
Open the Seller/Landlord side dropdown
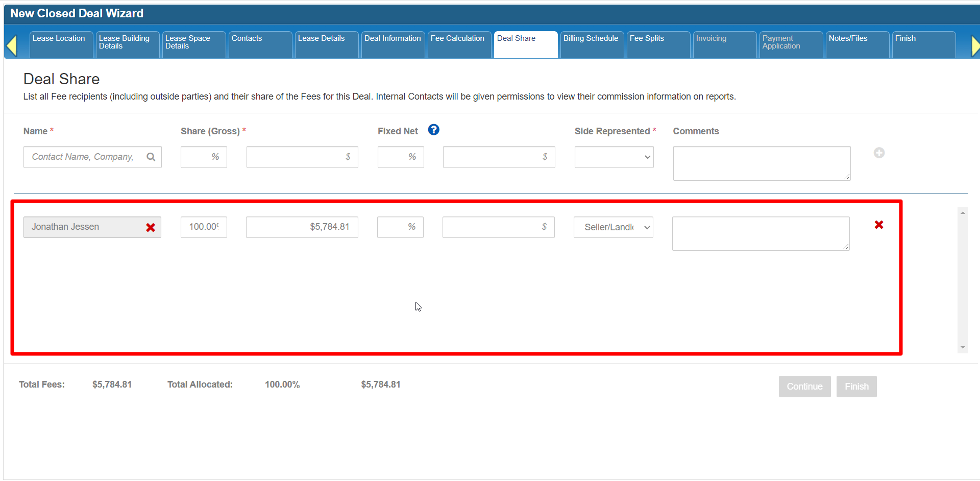pos(613,227)
